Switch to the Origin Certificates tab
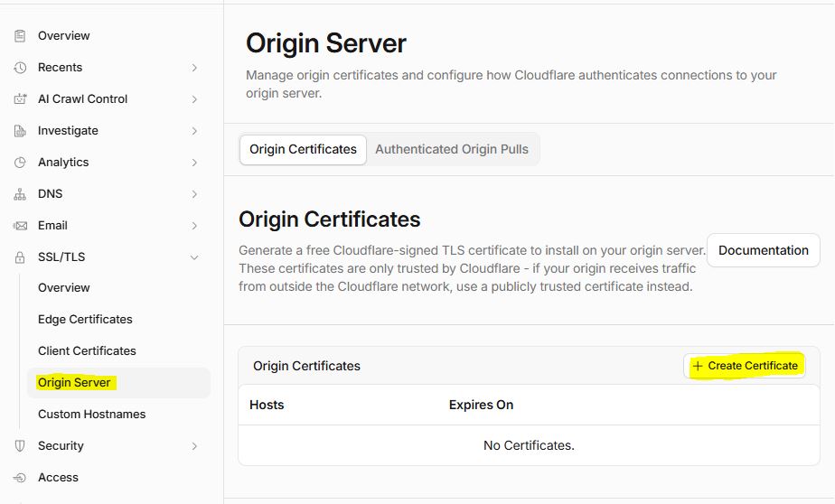Viewport: 835px width, 504px height. pos(303,150)
